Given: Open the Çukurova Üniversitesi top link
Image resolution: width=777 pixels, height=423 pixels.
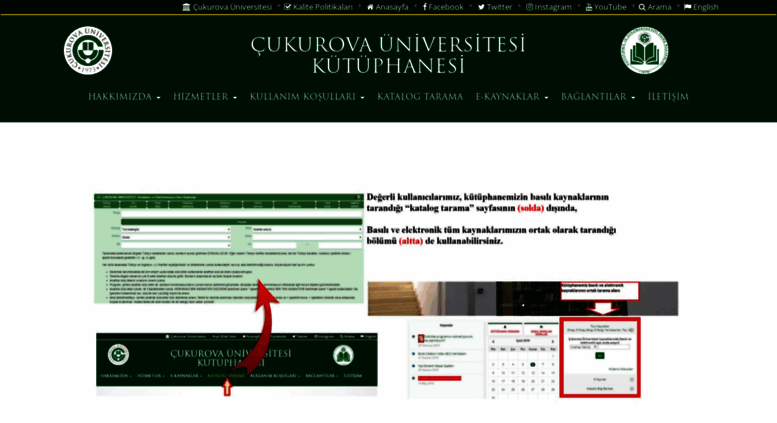Looking at the screenshot, I should point(227,7).
